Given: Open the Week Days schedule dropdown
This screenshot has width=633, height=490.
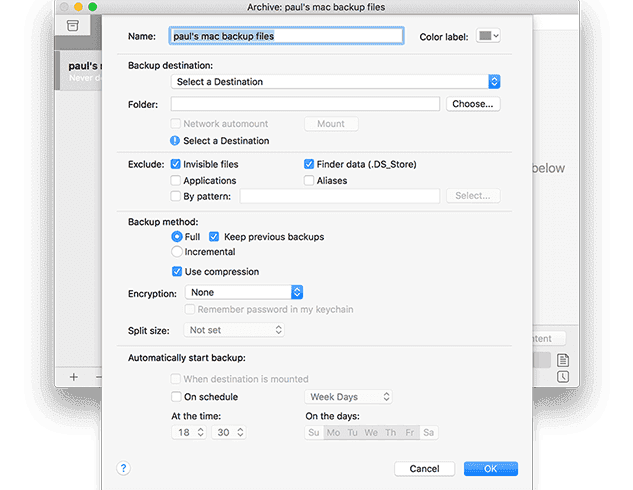Looking at the screenshot, I should [350, 397].
